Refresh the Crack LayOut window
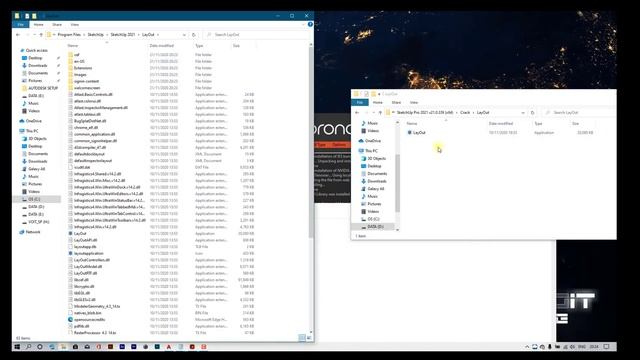 (x=532, y=113)
